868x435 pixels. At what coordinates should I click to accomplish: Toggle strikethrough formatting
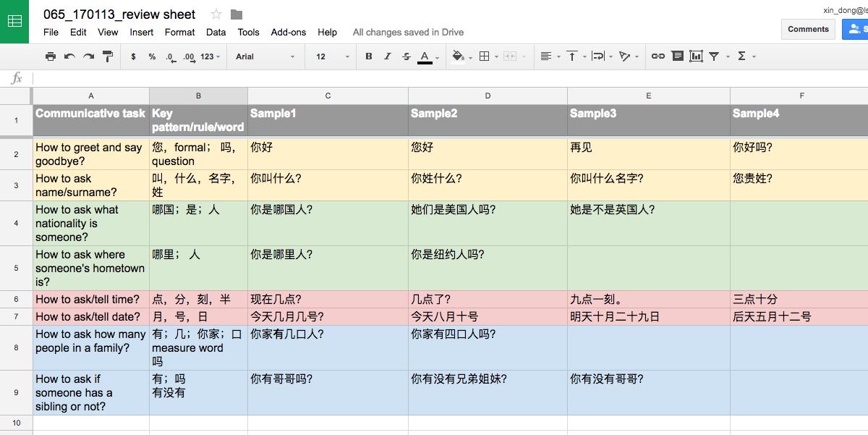[x=406, y=56]
